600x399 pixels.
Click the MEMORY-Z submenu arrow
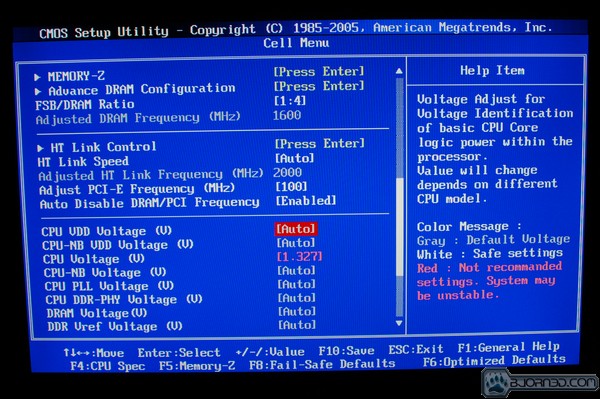pos(37,77)
